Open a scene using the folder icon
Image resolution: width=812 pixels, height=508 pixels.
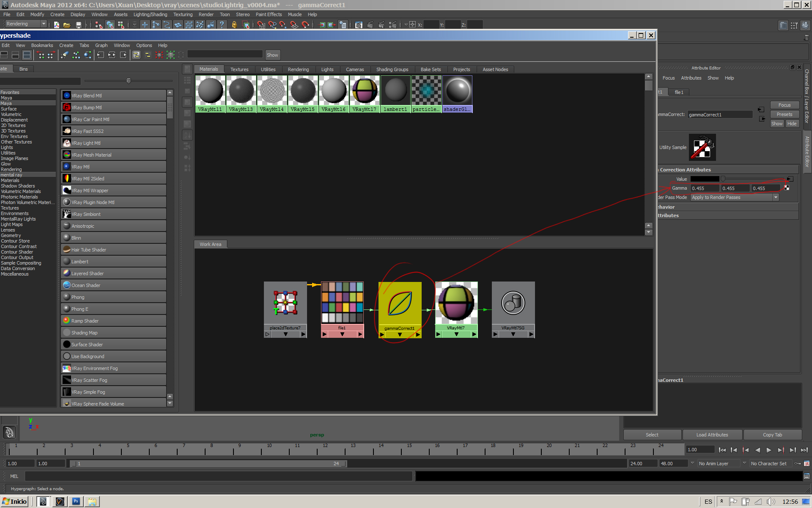pyautogui.click(x=67, y=25)
